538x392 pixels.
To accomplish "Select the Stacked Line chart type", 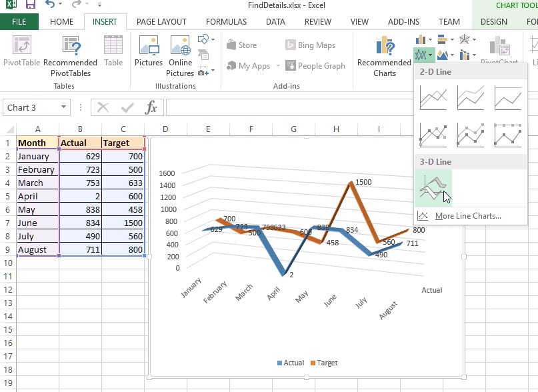I will tap(471, 98).
